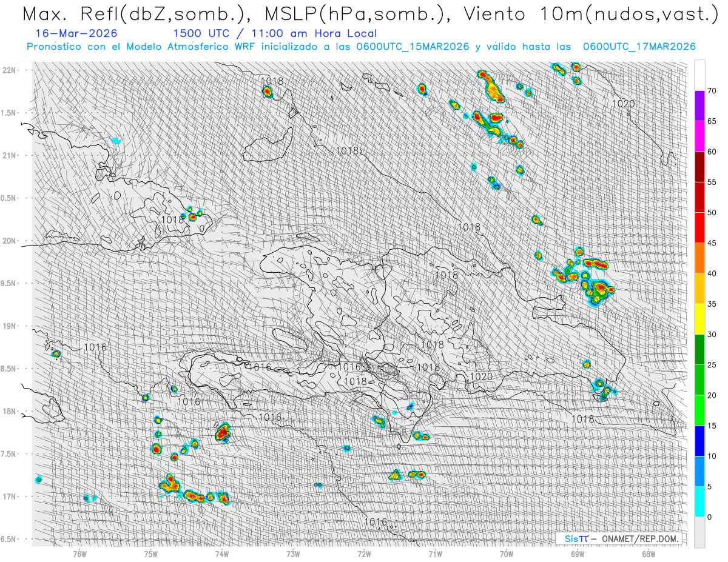Click the colorbar value label 20
Image resolution: width=728 pixels, height=562 pixels.
pos(712,395)
